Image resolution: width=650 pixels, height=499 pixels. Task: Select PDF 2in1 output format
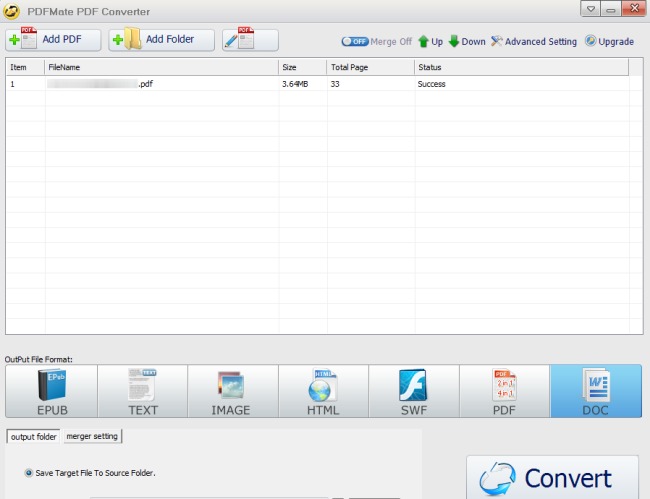(x=504, y=391)
